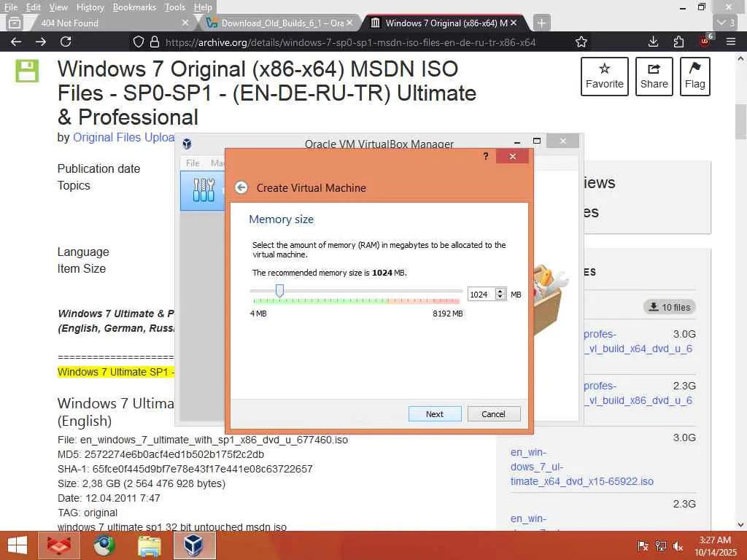This screenshot has width=747, height=560.
Task: Open the History menu in Firefox
Action: [x=90, y=7]
